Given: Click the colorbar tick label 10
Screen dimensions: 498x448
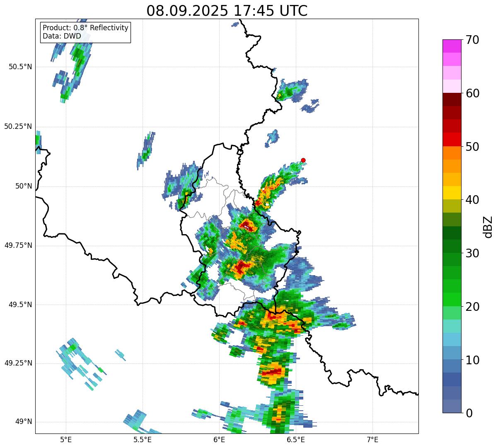Looking at the screenshot, I should pos(472,360).
